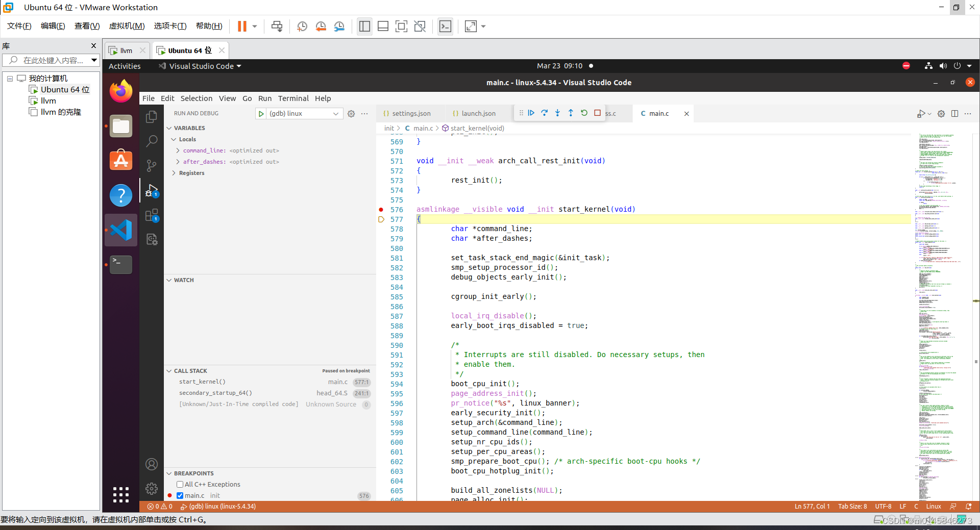
Task: Open the Selection menu
Action: click(x=197, y=98)
